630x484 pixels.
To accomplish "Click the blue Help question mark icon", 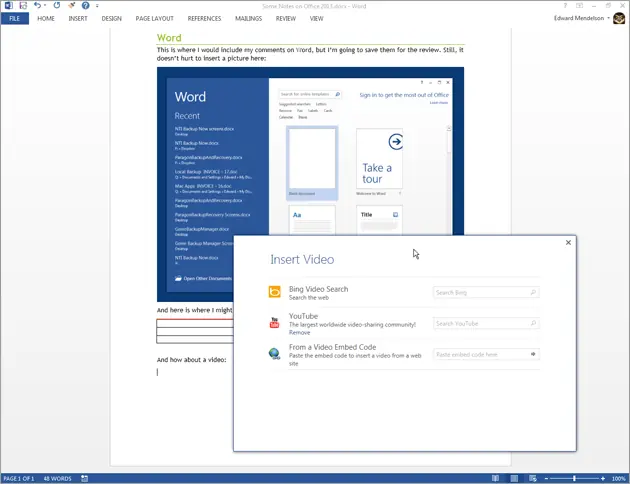I will [86, 5].
